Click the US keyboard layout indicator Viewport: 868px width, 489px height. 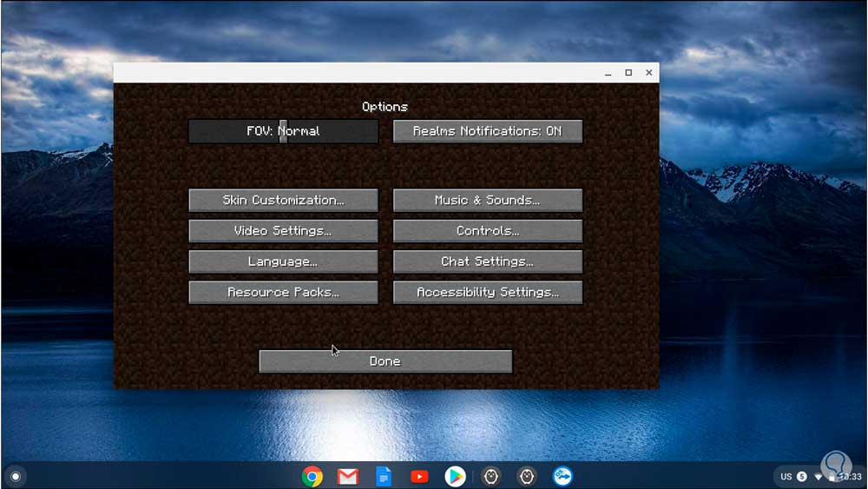pos(786,476)
